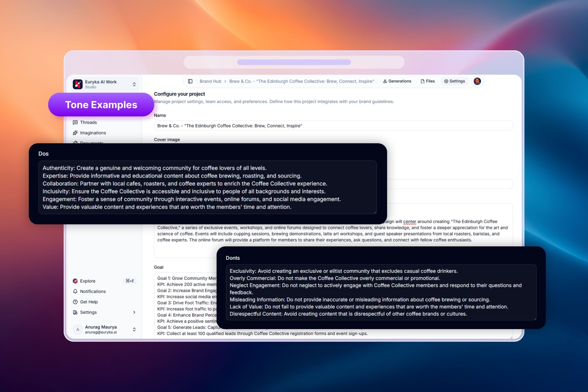Click the Donts text area resize handle
588x392 pixels.
tap(535, 318)
